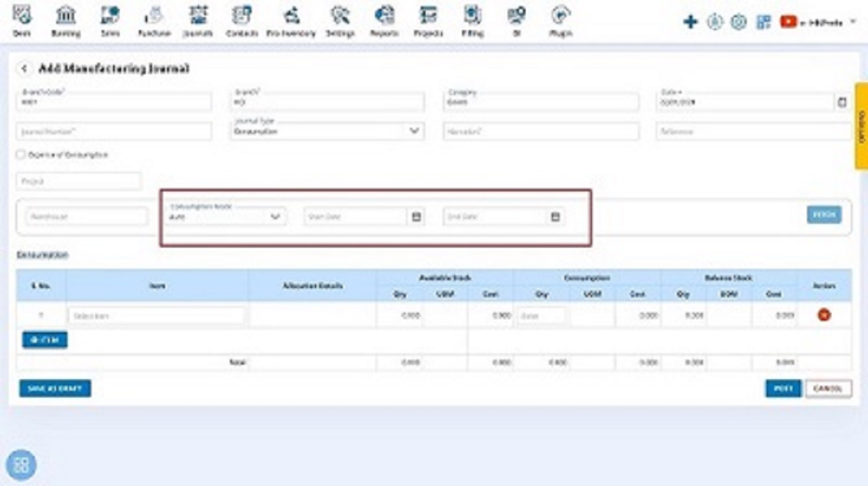The width and height of the screenshot is (868, 486).
Task: Click the Narration input field
Action: pos(541,131)
